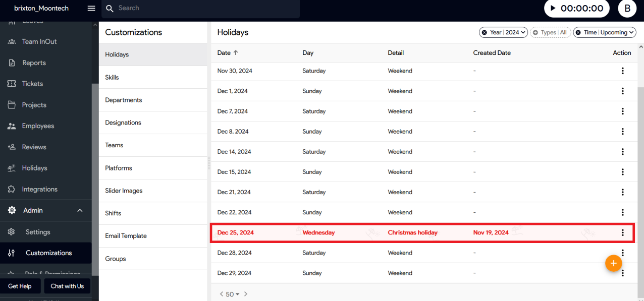Image resolution: width=644 pixels, height=301 pixels.
Task: Click the Integrations puzzle icon
Action: click(x=12, y=189)
